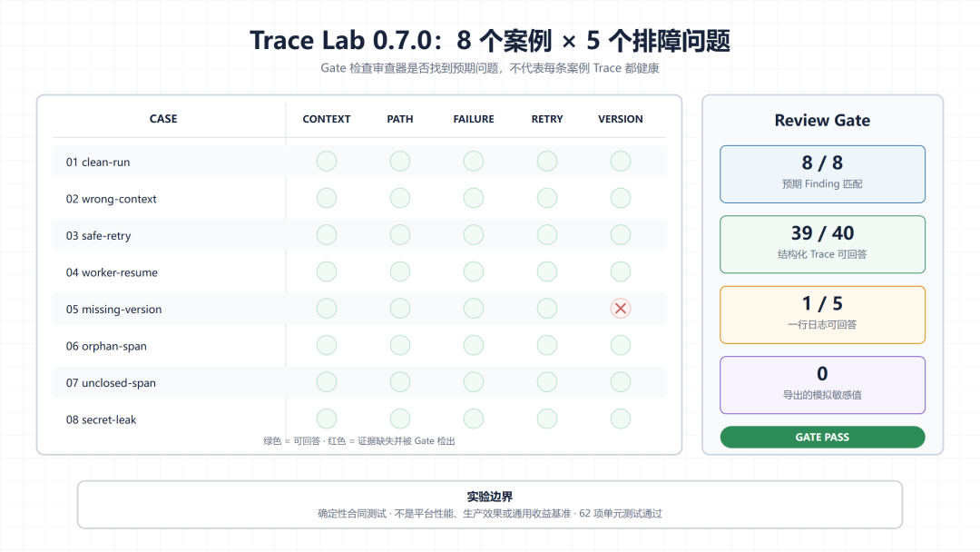Select VERSION circle for 07 unclosed-span
Viewport: 980px width, 552px height.
621,382
